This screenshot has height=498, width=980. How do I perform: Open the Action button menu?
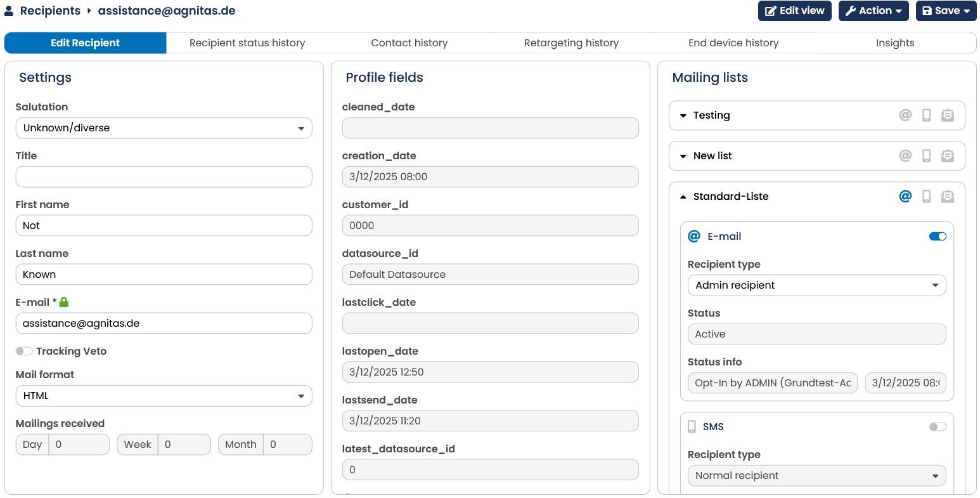click(x=874, y=11)
